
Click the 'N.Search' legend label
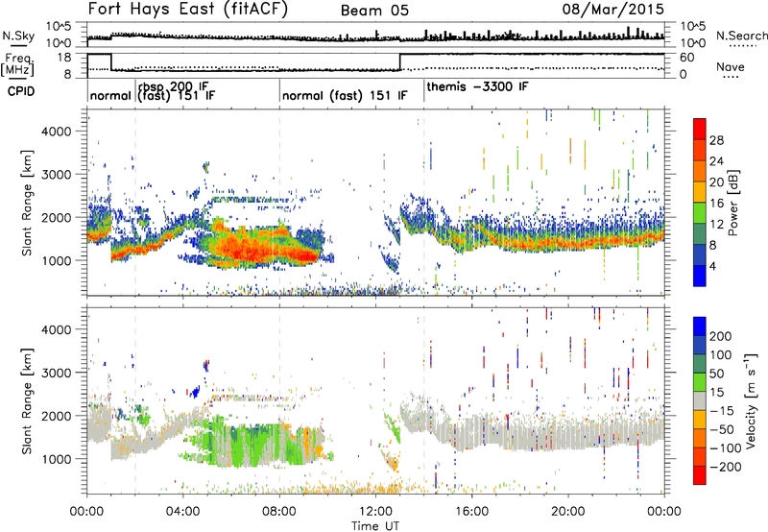click(741, 36)
